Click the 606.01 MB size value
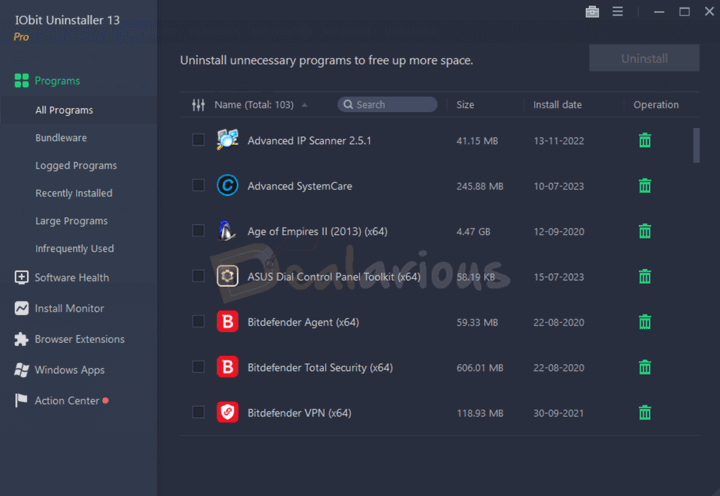 coord(480,367)
